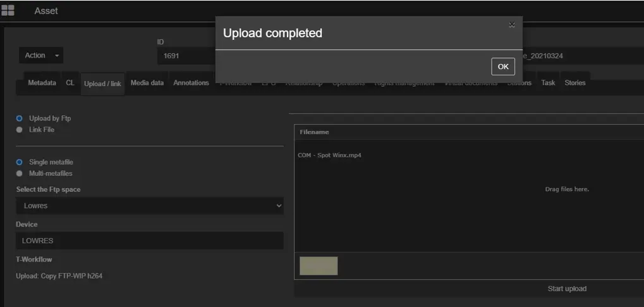Select the COM - Spot Winx.mp4 file entry
Viewport: 644px width, 307px height.
pos(329,155)
